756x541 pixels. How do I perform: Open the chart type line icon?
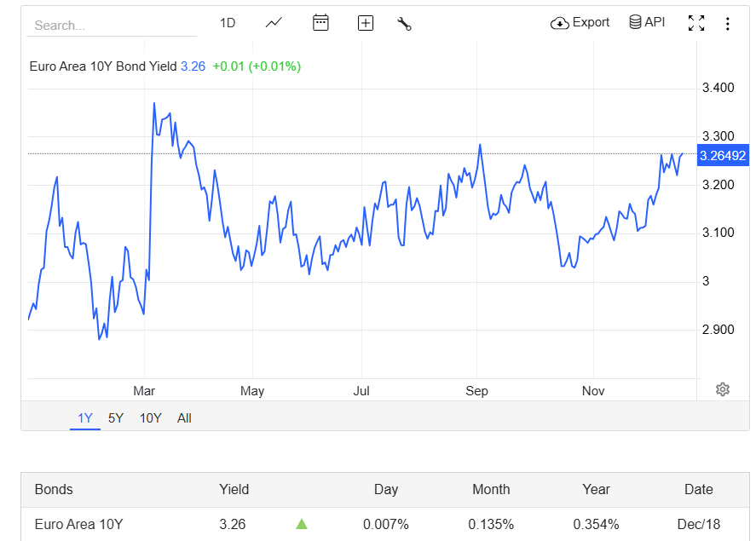pos(274,23)
